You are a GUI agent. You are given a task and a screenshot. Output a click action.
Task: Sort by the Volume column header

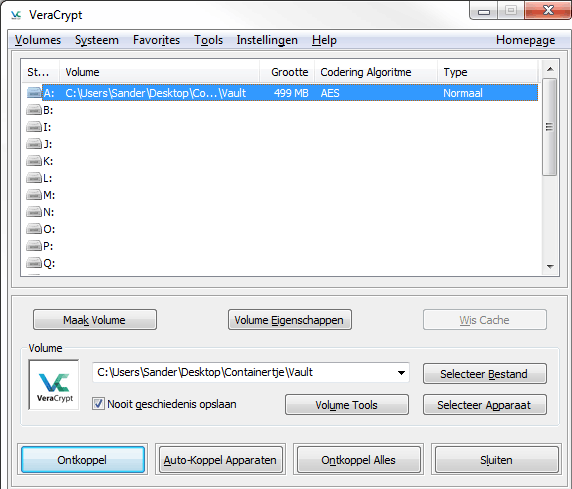pos(159,72)
